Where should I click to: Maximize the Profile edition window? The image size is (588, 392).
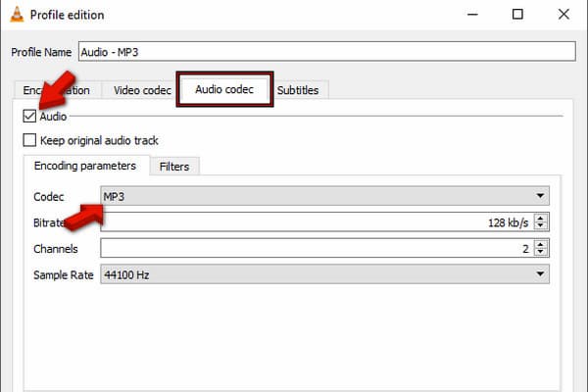coord(517,15)
